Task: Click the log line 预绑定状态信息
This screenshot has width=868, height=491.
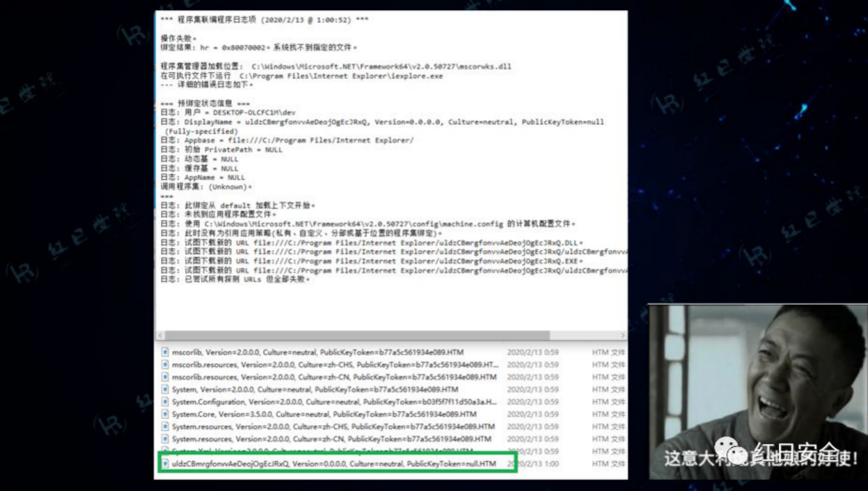Action: coord(205,103)
